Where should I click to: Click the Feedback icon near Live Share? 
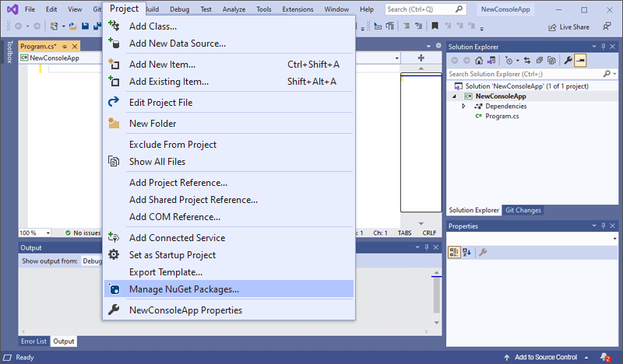[607, 26]
